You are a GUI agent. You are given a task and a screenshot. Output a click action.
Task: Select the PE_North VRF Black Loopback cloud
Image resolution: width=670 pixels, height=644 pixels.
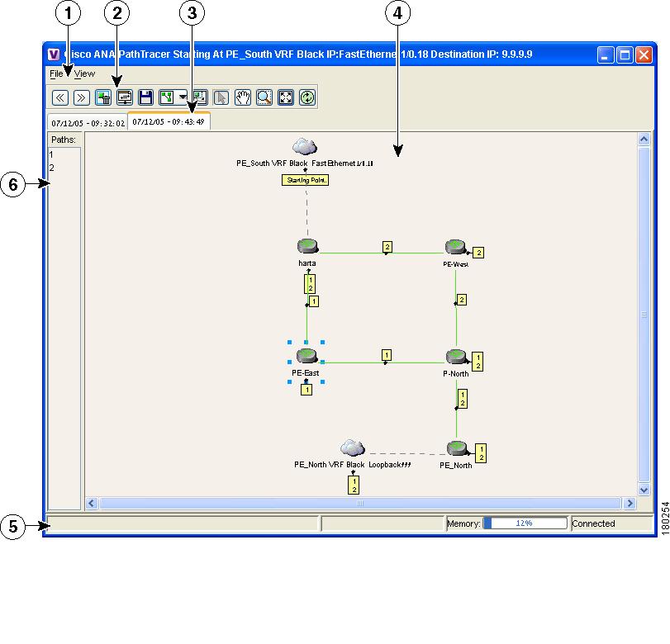(x=353, y=448)
